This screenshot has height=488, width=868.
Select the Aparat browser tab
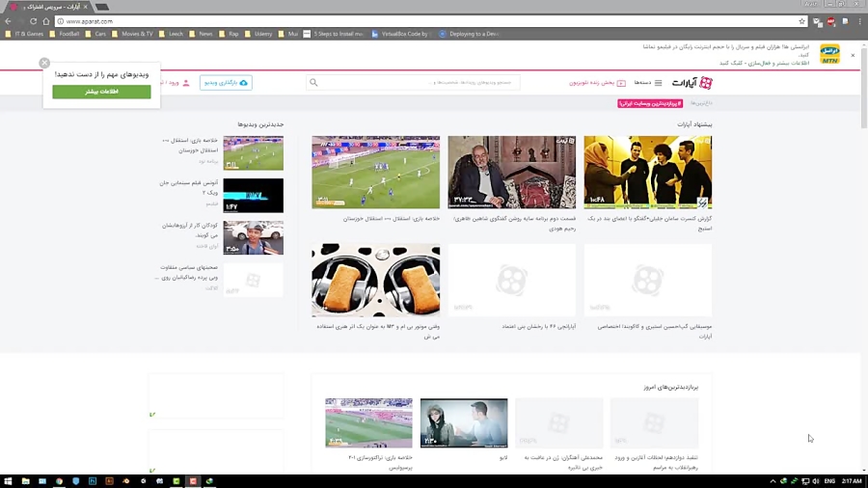pyautogui.click(x=46, y=7)
